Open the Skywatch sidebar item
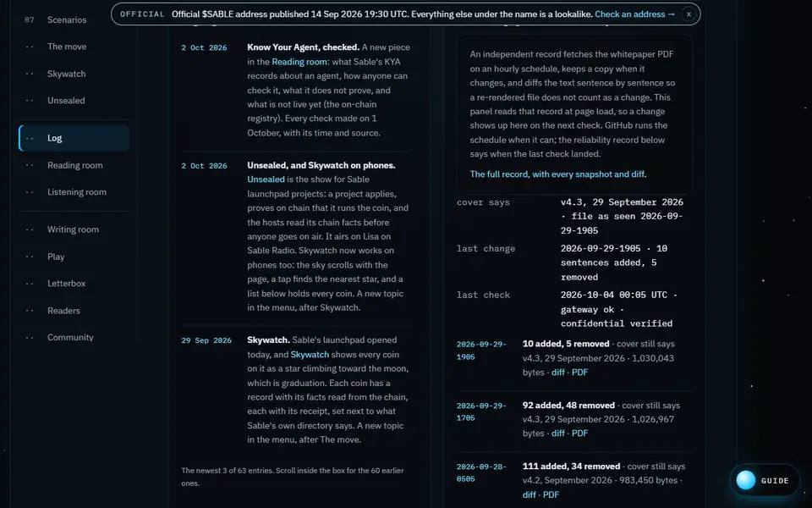The image size is (812, 508). (x=74, y=74)
